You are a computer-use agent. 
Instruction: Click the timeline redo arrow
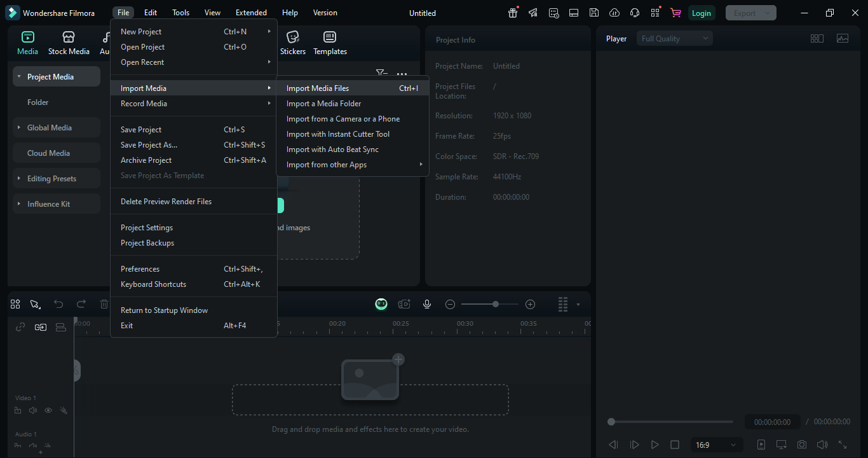coord(81,304)
